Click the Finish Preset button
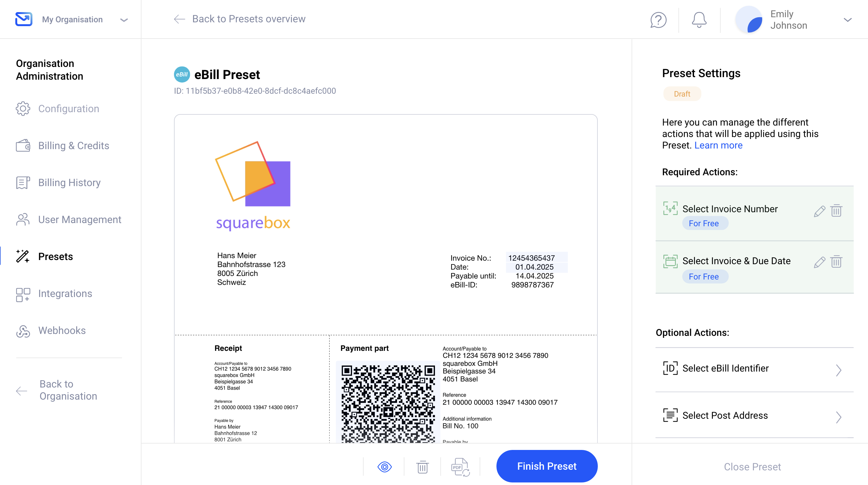This screenshot has height=485, width=868. pyautogui.click(x=546, y=466)
